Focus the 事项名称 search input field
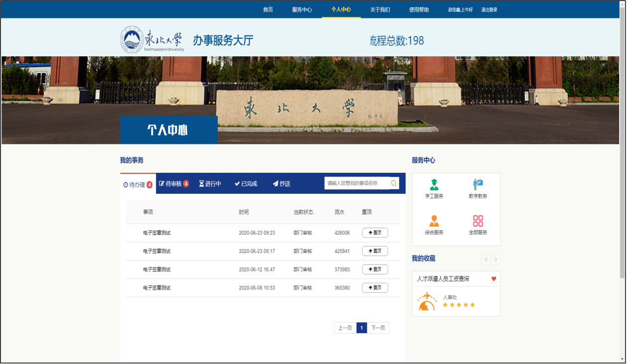The height and width of the screenshot is (364, 627). [x=357, y=183]
